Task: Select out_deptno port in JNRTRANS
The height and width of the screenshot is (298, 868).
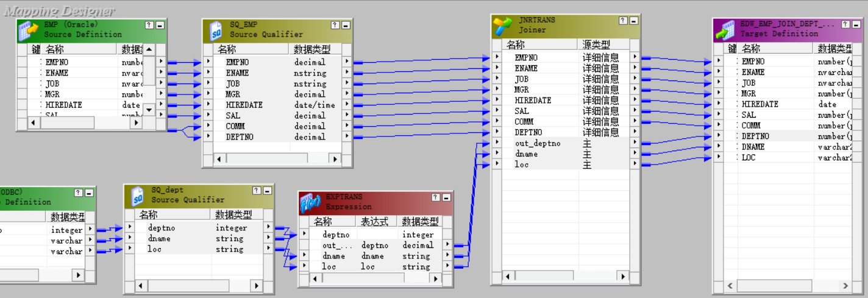Action: pos(565,143)
